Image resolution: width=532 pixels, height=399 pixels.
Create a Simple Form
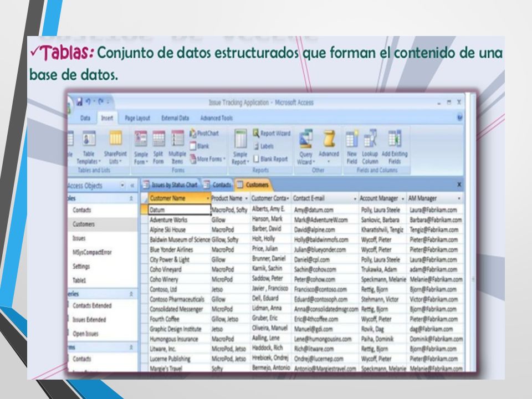coord(141,148)
